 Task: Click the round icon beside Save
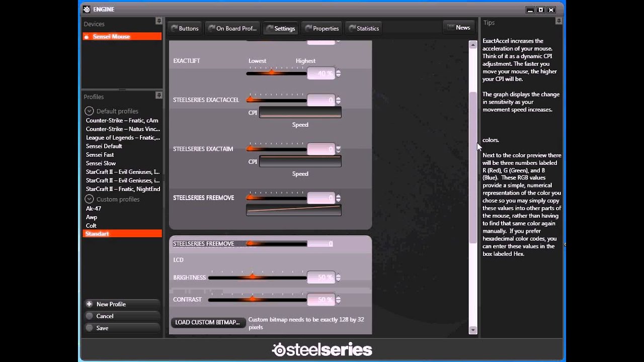click(x=89, y=328)
